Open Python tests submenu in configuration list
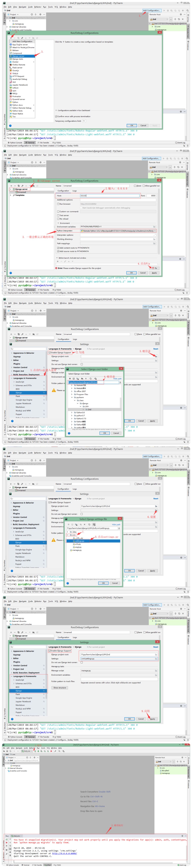 point(34,110)
